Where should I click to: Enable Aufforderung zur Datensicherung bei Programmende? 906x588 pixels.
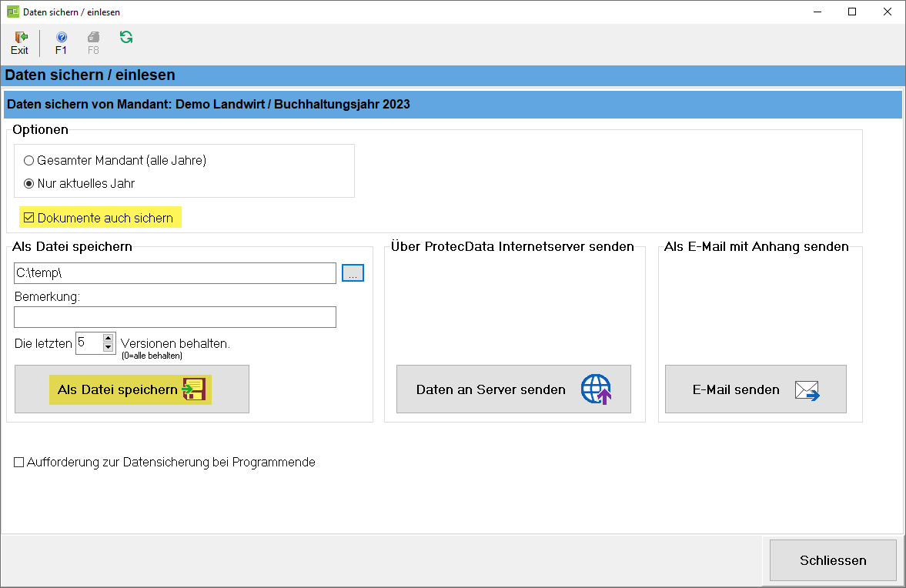tap(19, 463)
